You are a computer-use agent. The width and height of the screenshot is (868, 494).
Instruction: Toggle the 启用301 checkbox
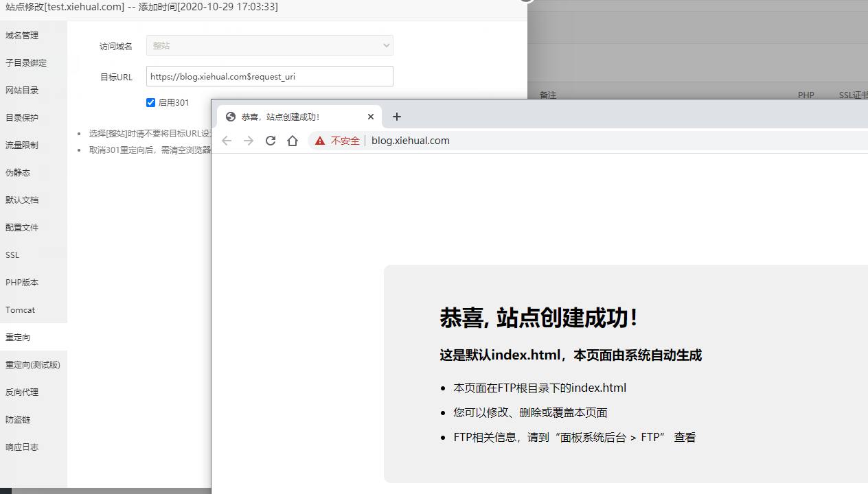(151, 102)
